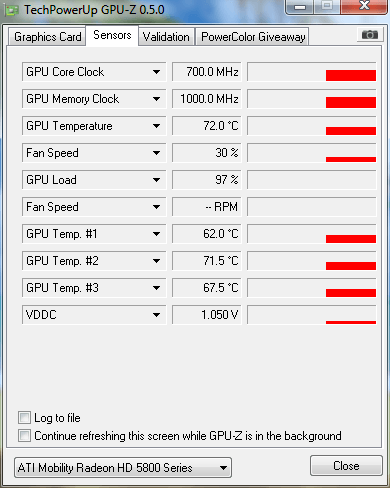Open the GPU Load dropdown arrow

click(156, 180)
